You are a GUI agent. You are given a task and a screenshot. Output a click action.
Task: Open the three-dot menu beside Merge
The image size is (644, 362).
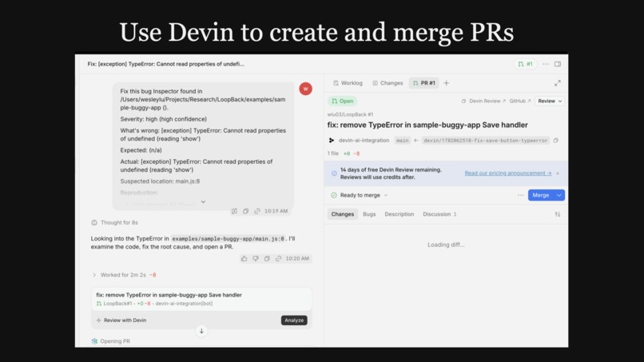click(520, 195)
